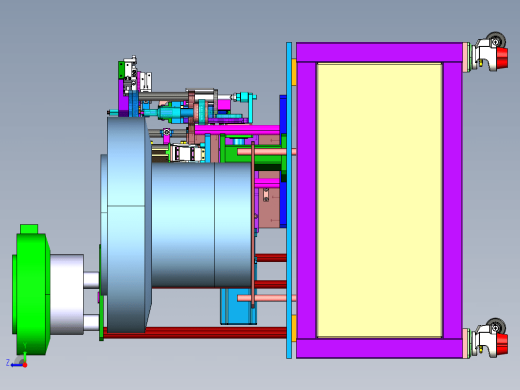This screenshot has width=520, height=390.
Task: Select the silver cylinder beside the green motor
Action: click(x=67, y=294)
